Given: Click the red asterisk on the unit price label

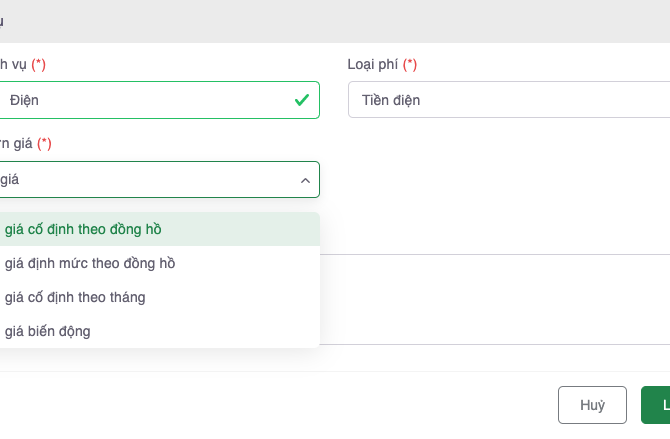Looking at the screenshot, I should coord(44,143).
